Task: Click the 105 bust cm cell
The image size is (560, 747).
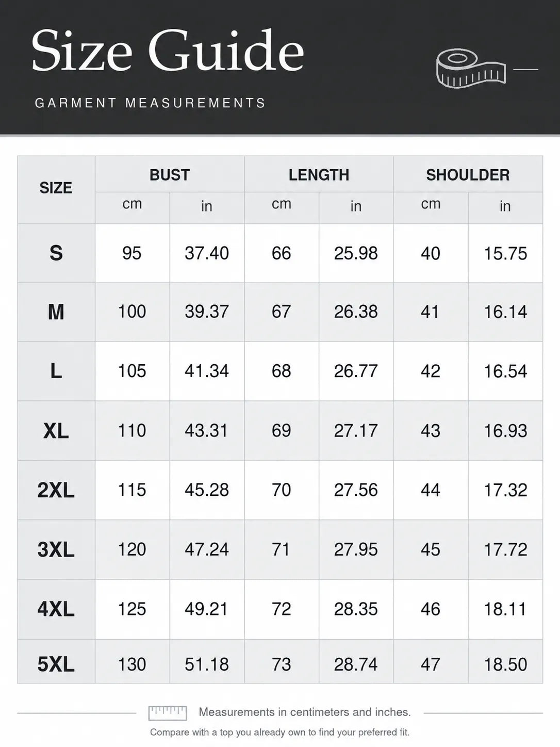Action: (x=132, y=371)
